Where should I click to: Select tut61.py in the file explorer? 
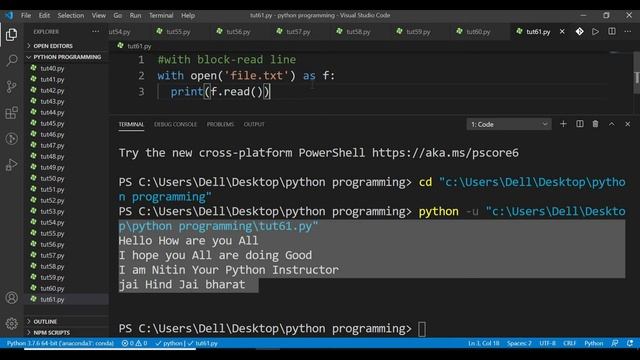[x=67, y=299]
